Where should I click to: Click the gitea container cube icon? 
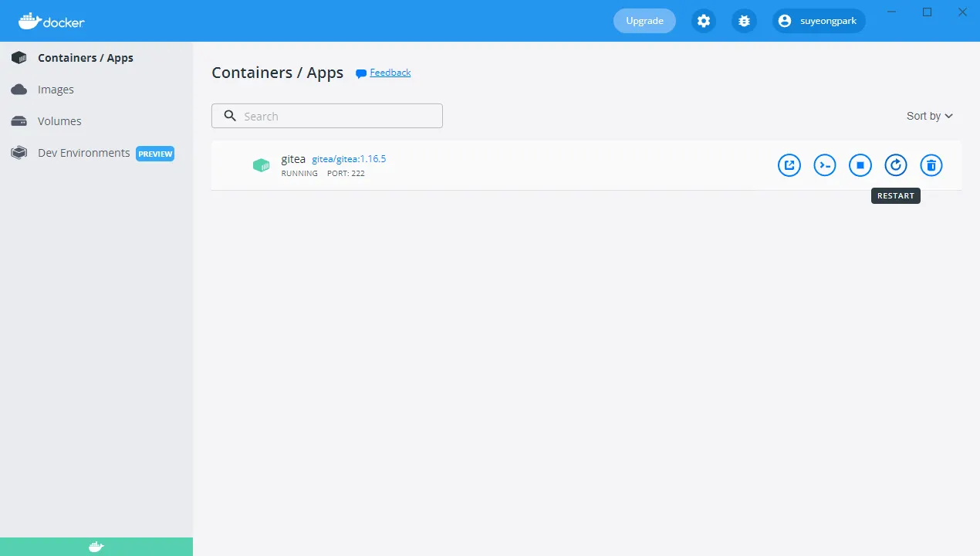pos(261,165)
